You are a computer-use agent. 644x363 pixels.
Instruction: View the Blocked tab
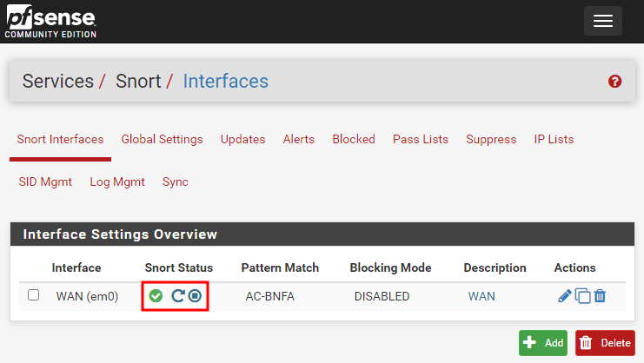354,139
